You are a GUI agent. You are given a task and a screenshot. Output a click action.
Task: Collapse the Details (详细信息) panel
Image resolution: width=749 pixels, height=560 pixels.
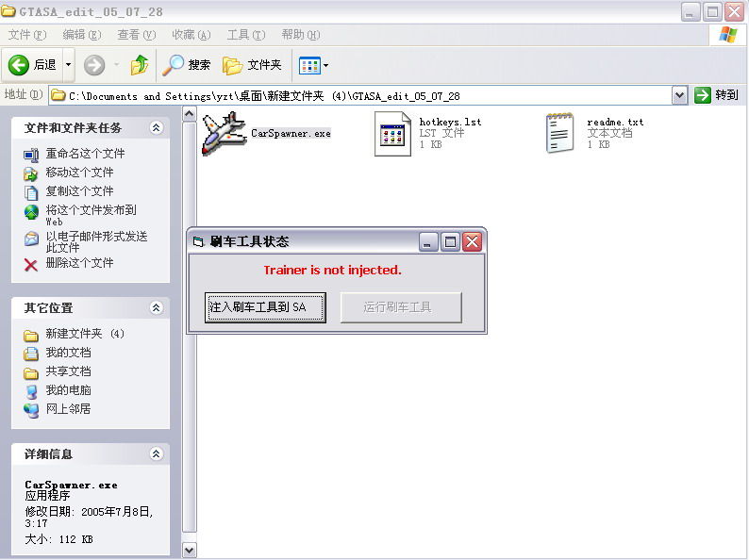(156, 454)
